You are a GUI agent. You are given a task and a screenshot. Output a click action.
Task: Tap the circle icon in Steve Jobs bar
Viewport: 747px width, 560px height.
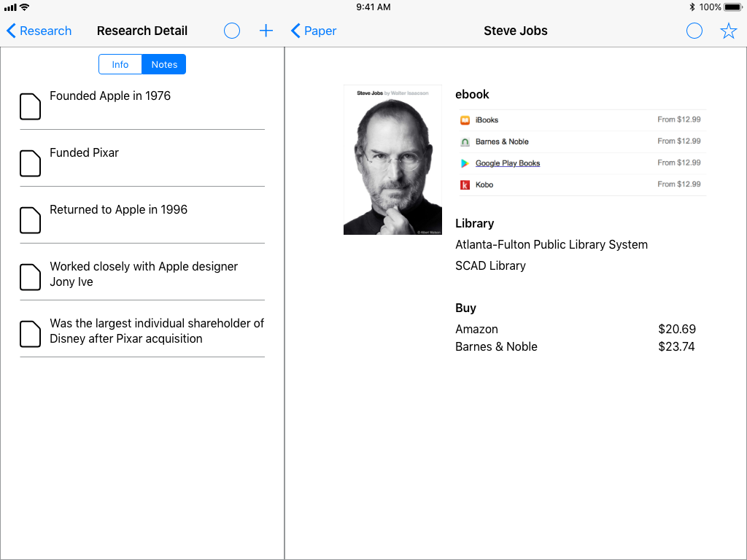(694, 31)
